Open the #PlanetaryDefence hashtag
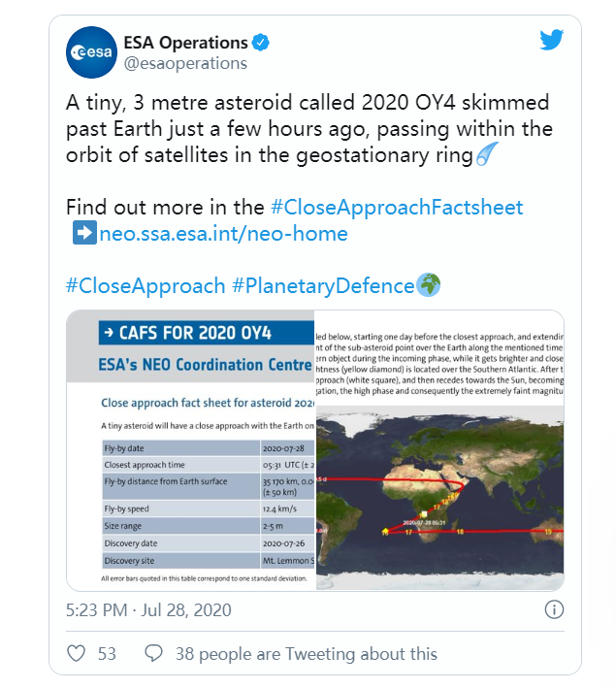 (x=323, y=285)
